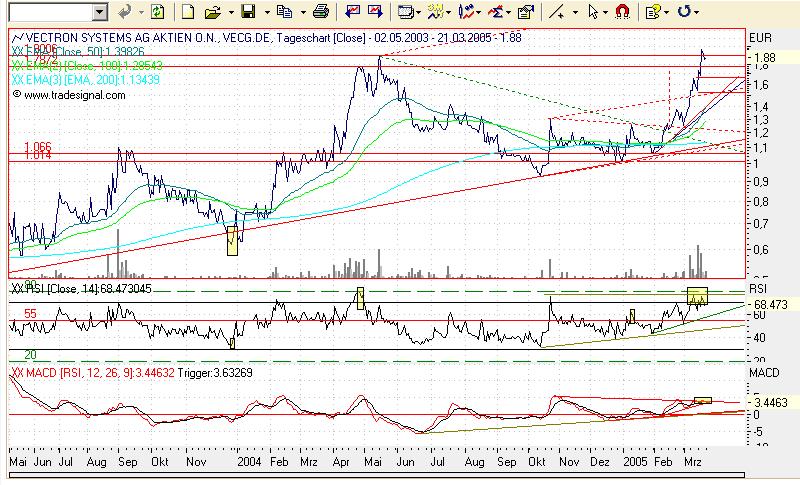
Task: Open the symbol combo box dropdown
Action: (x=100, y=12)
